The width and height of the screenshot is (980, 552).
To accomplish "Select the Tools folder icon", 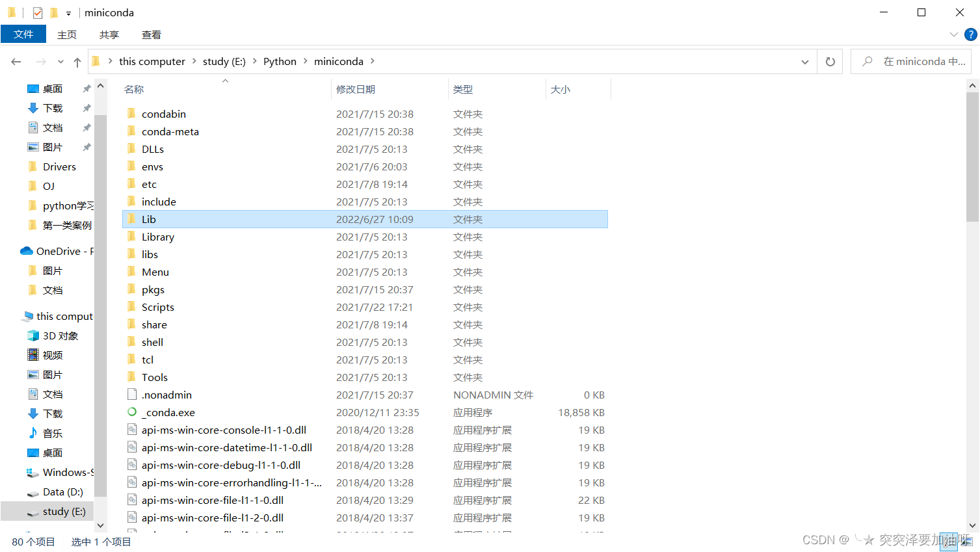I will (x=132, y=377).
